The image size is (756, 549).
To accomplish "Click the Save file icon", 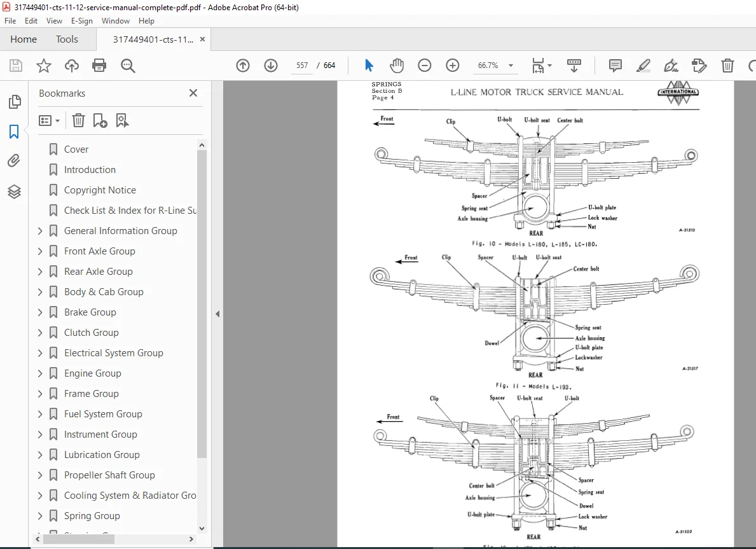I will point(16,66).
